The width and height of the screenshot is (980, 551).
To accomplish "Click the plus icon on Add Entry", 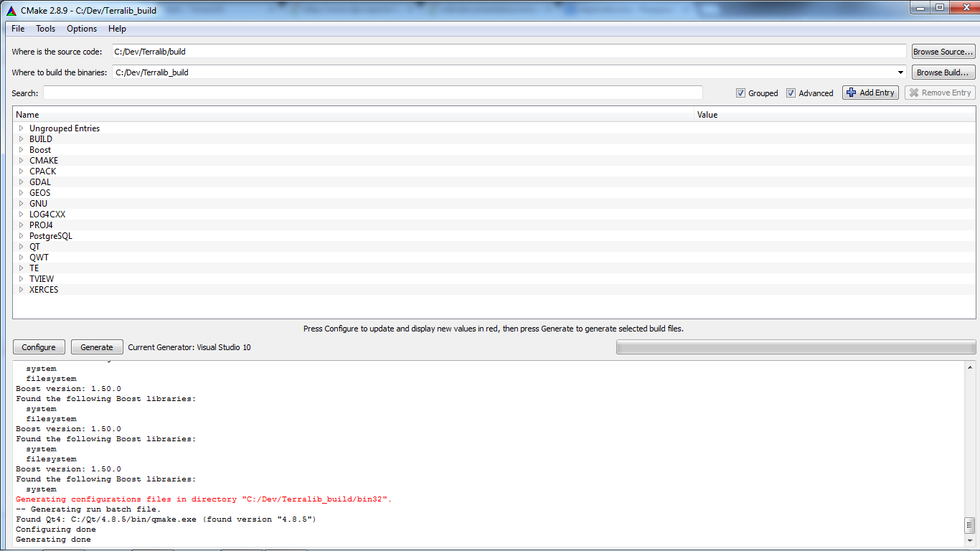I will (x=852, y=93).
